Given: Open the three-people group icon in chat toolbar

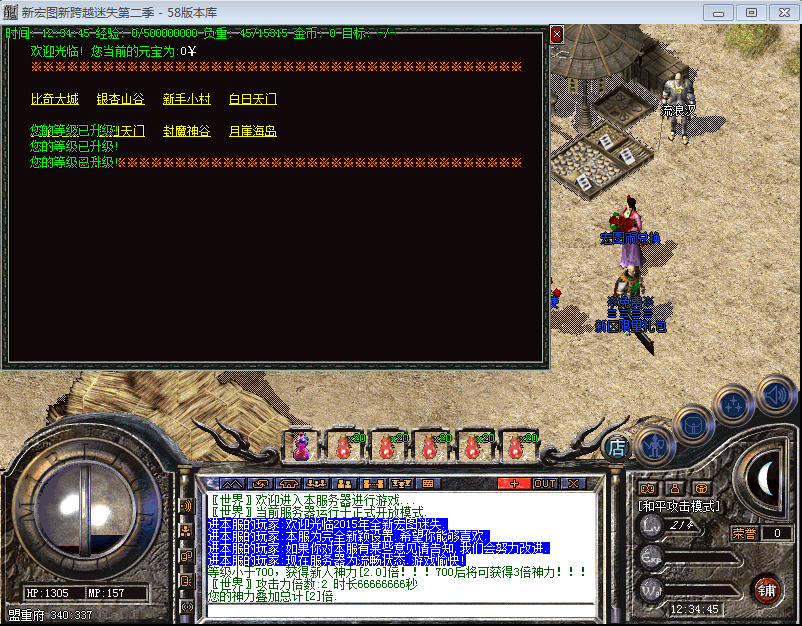Looking at the screenshot, I should click(x=316, y=484).
